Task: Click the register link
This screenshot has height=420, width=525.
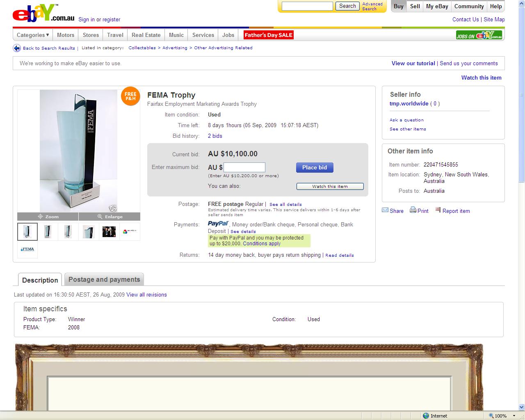Action: pos(112,19)
